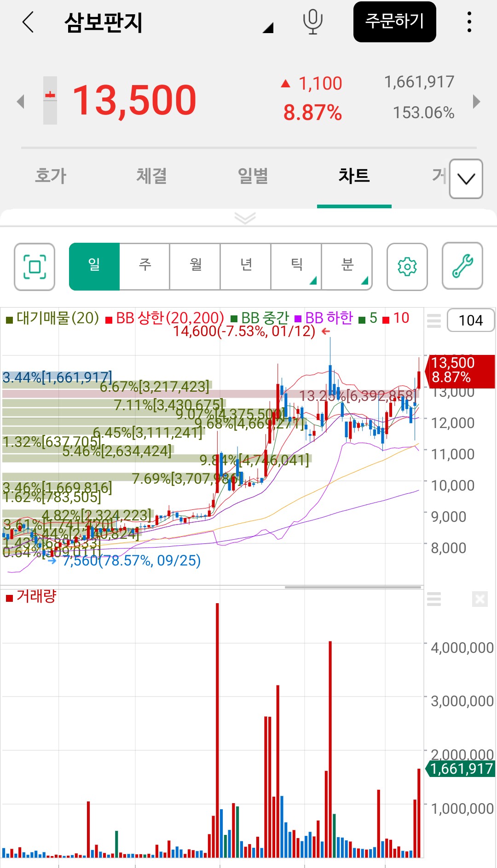The height and width of the screenshot is (868, 497).
Task: Close the volume panel with X
Action: [480, 599]
